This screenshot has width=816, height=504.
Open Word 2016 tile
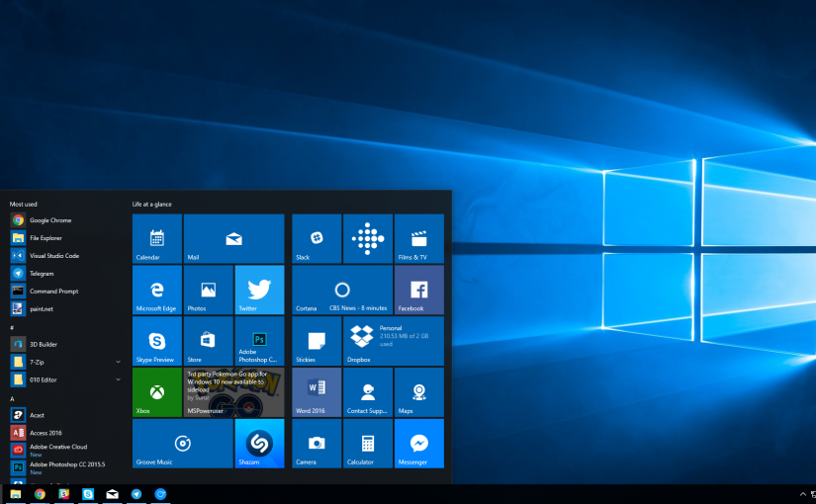tap(317, 392)
